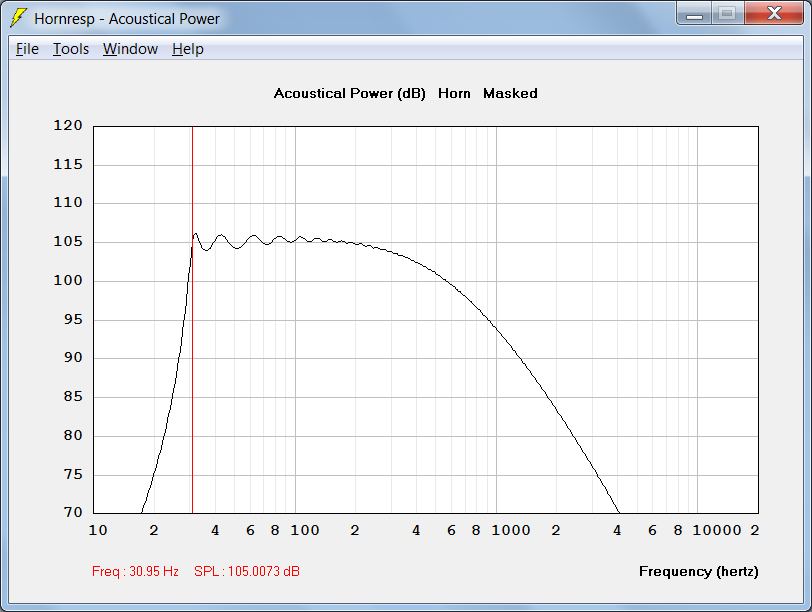Click the 'Masked' label in chart title
This screenshot has width=812, height=612.
(x=510, y=94)
